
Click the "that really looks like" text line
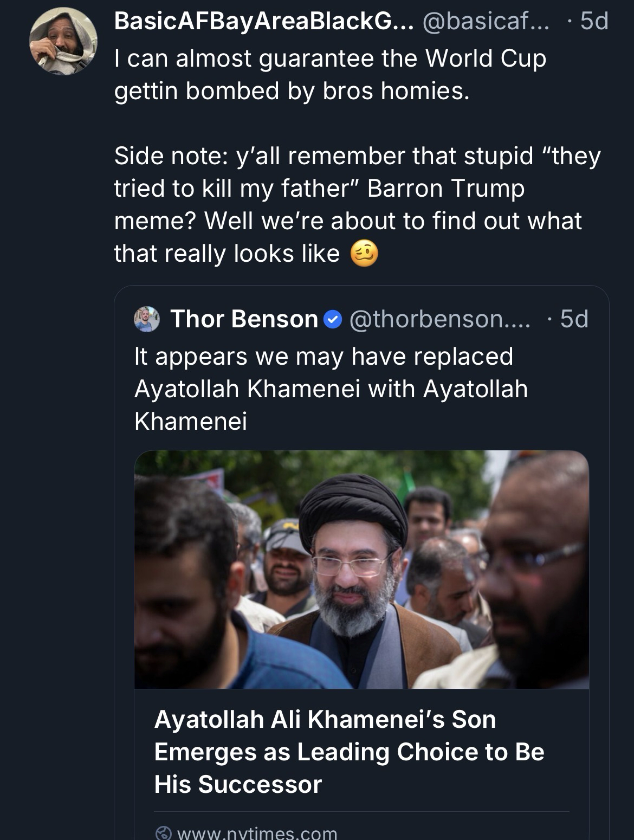(227, 253)
